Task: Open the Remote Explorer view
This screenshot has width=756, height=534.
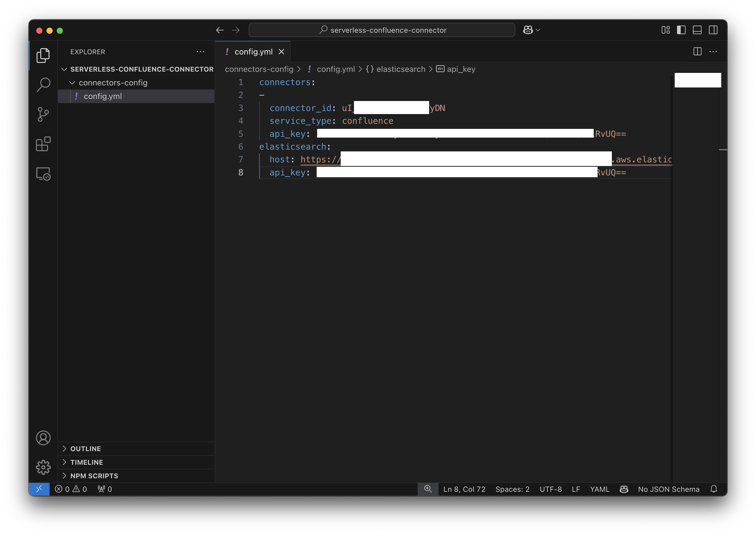Action: [43, 174]
